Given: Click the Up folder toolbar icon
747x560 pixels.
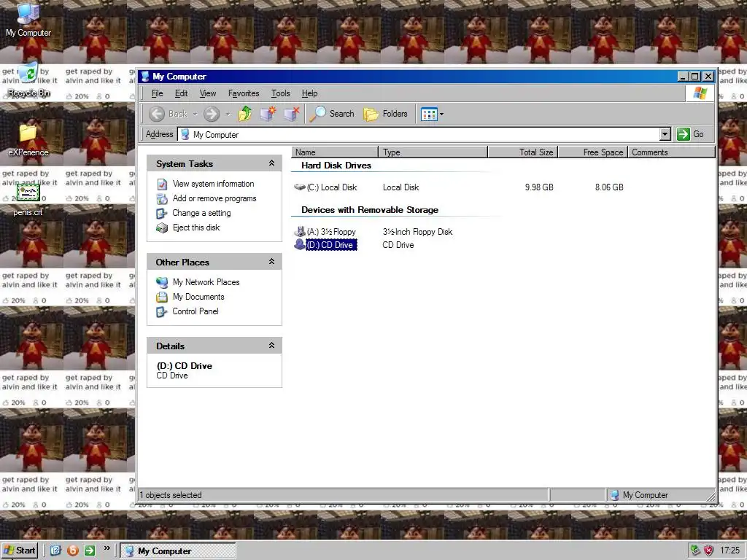Looking at the screenshot, I should (x=245, y=114).
